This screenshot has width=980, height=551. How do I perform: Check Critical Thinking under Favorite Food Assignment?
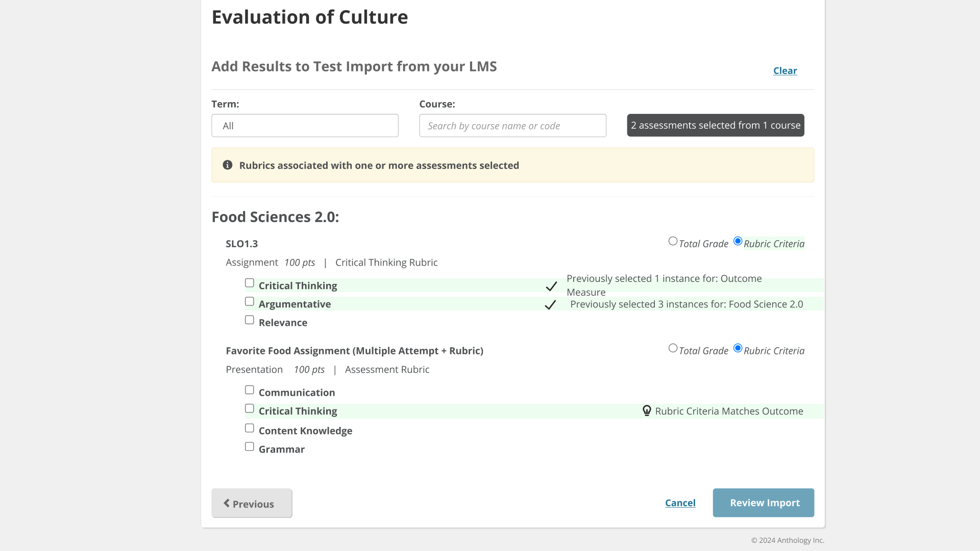coord(249,408)
